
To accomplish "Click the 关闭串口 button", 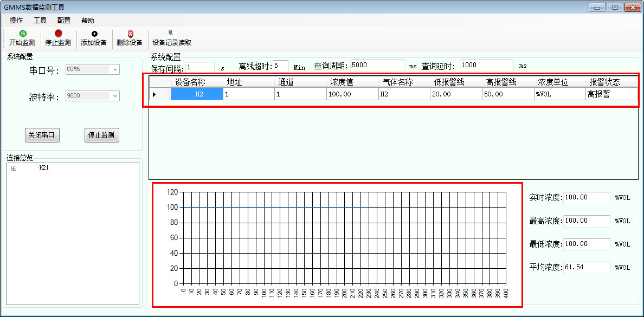I will point(42,135).
